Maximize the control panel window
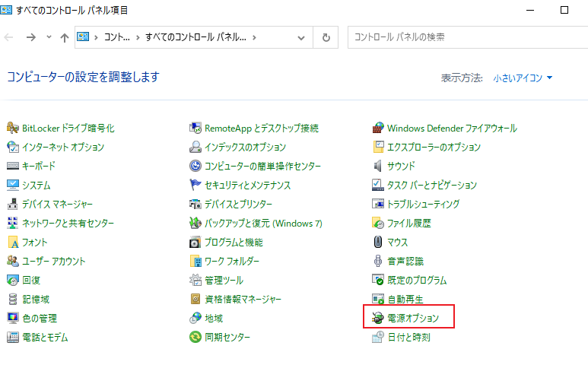This screenshot has width=588, height=384. pyautogui.click(x=564, y=10)
